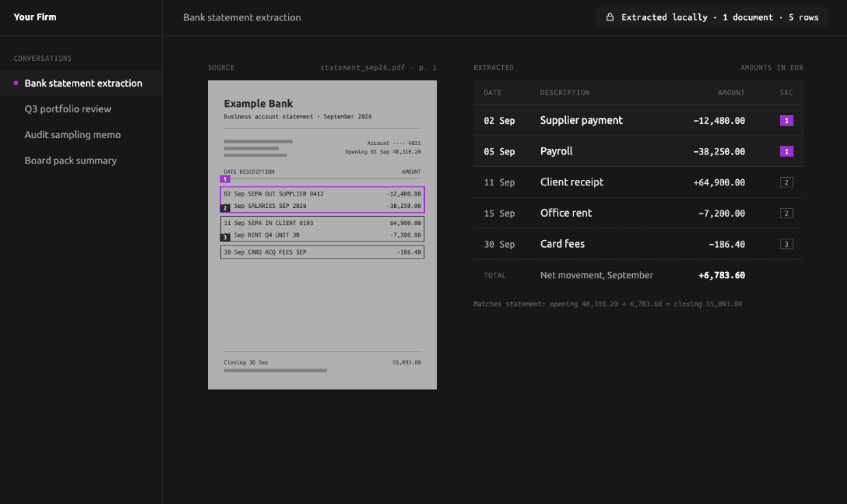The image size is (847, 504).
Task: Click the Example Bank heading on the statement
Action: pos(259,104)
